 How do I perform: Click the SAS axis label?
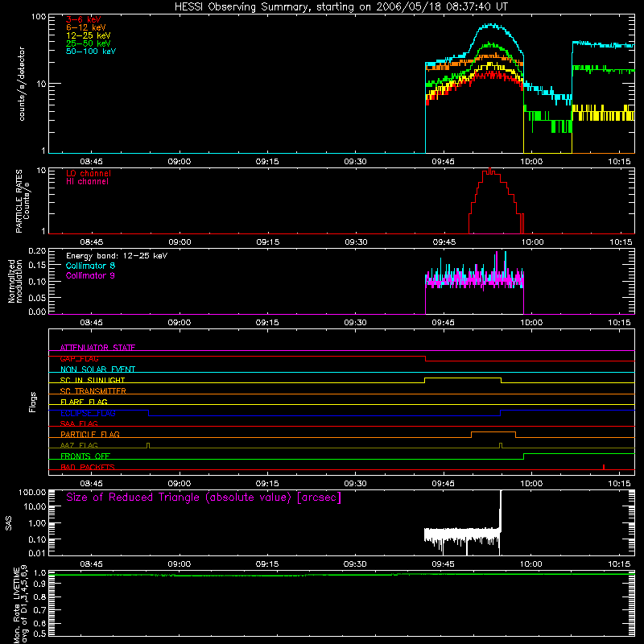pos(9,522)
